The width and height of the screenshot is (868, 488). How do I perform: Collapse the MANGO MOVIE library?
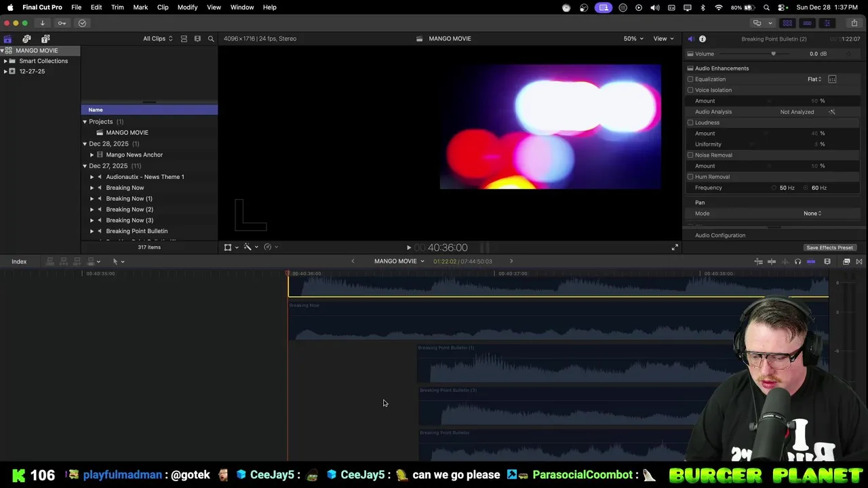[x=3, y=51]
